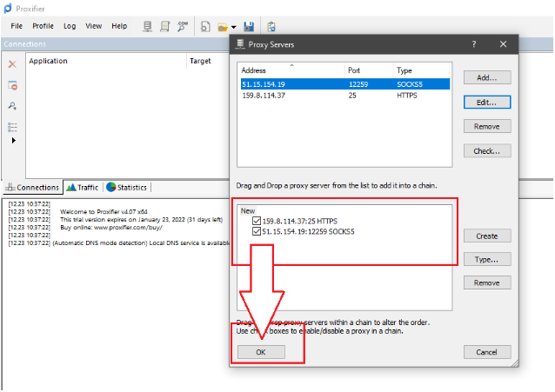The image size is (555, 392).
Task: Switch to the Traffic tab
Action: 83,187
